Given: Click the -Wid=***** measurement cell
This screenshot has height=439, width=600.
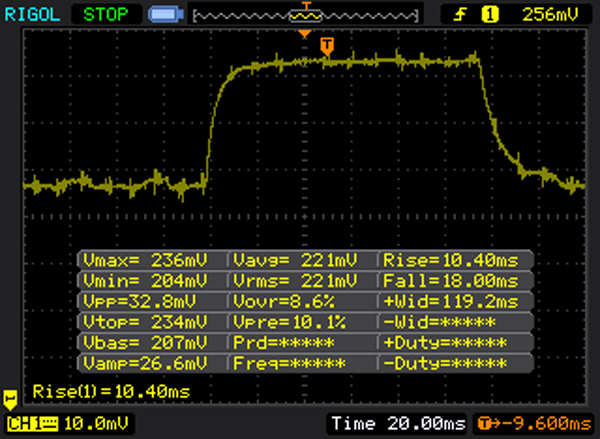Looking at the screenshot, I should 439,322.
